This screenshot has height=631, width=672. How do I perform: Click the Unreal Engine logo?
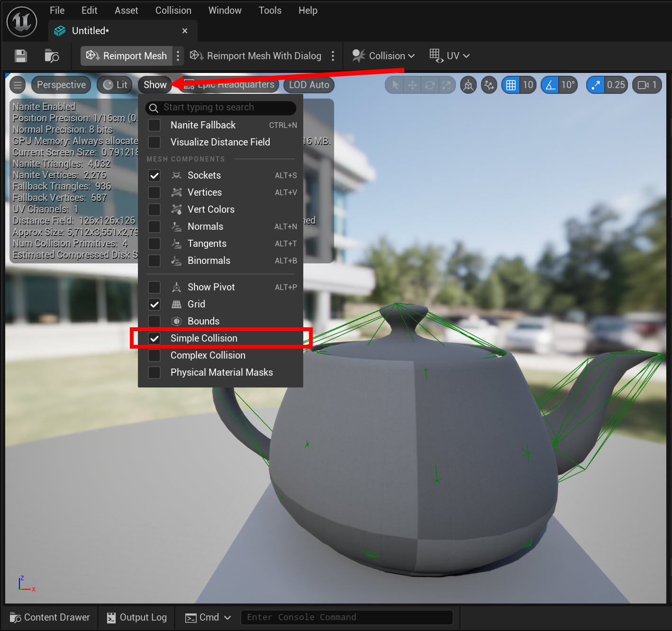point(22,22)
